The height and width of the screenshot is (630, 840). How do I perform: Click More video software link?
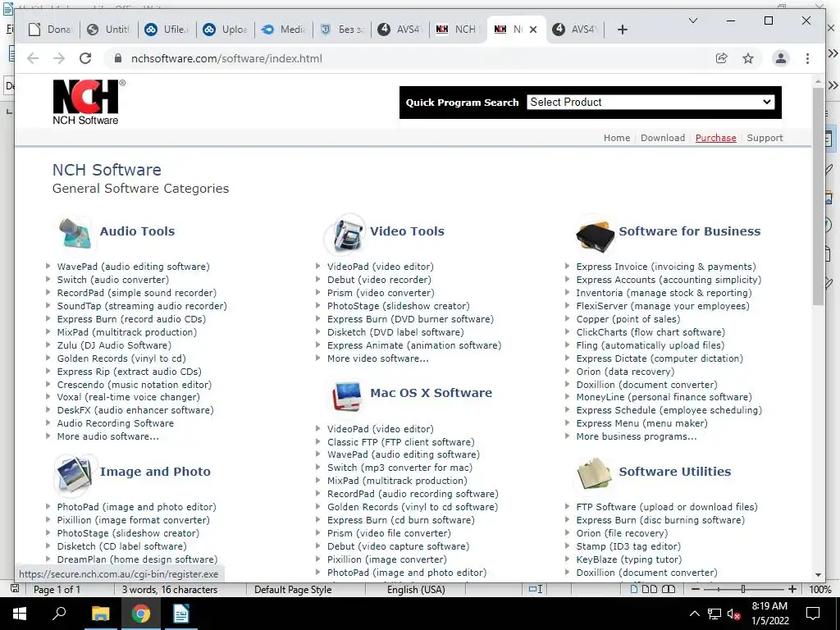coord(377,358)
